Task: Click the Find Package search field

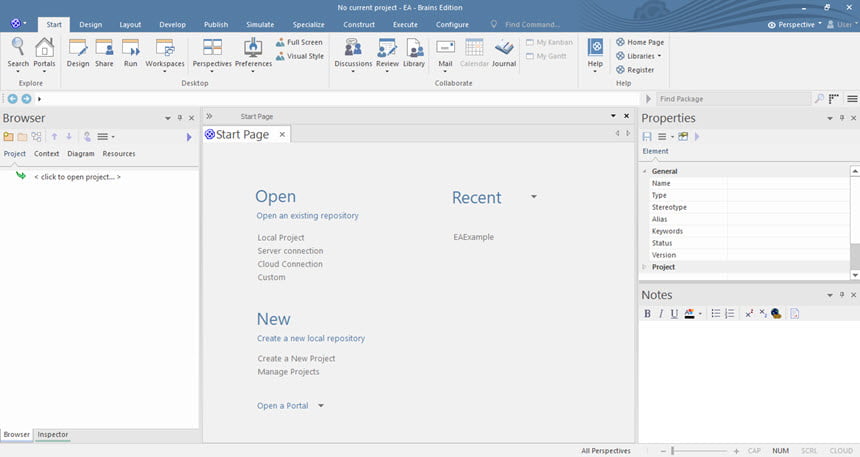Action: 733,99
